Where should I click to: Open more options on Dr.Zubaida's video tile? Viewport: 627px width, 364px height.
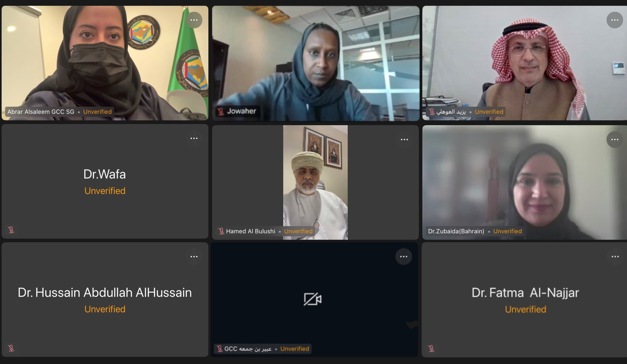point(615,140)
